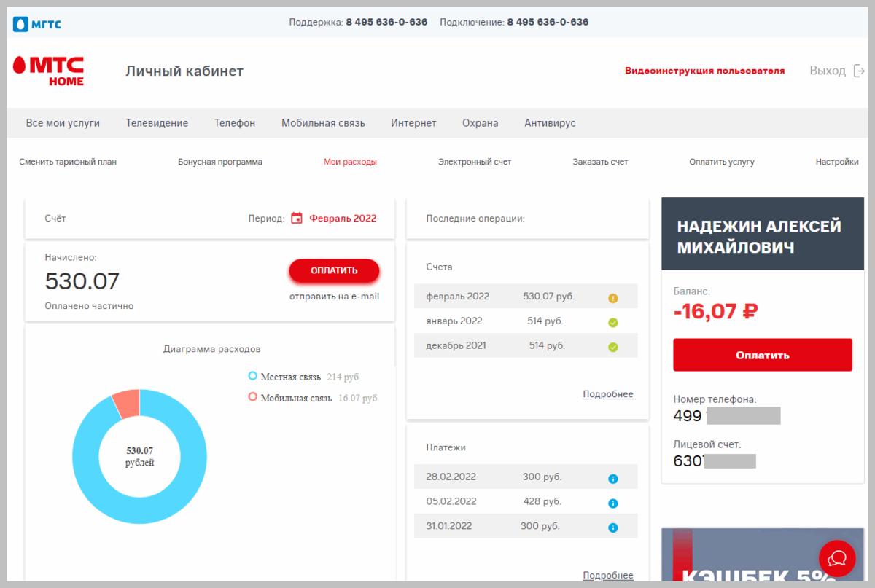Click the green check icon for декабрь 2021
The image size is (875, 588).
point(612,347)
